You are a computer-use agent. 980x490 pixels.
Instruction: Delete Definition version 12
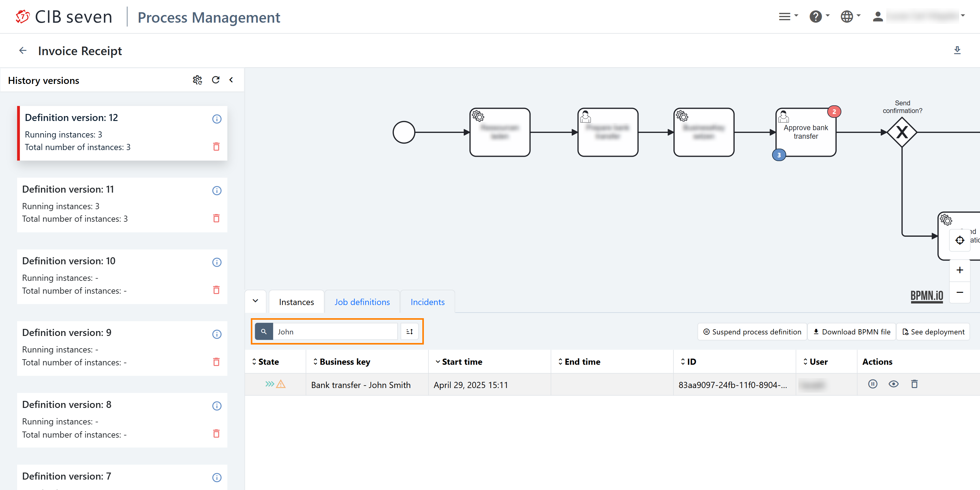click(x=217, y=146)
